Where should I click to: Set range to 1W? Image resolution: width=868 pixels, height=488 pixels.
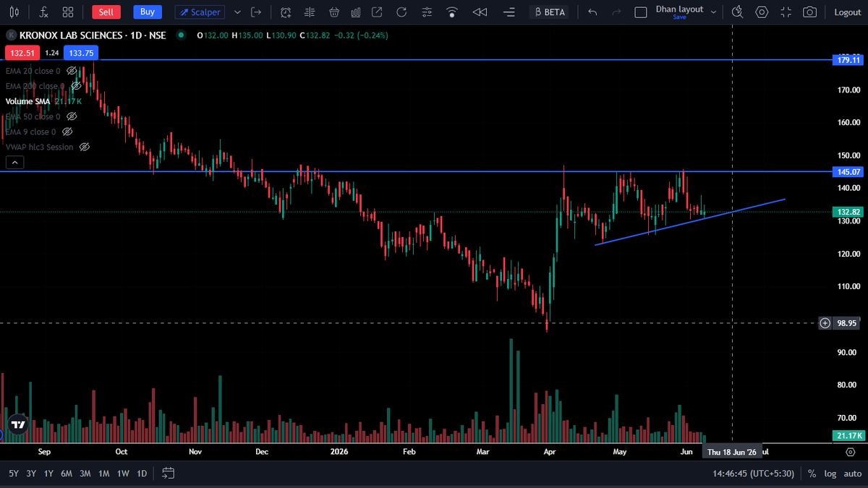123,474
